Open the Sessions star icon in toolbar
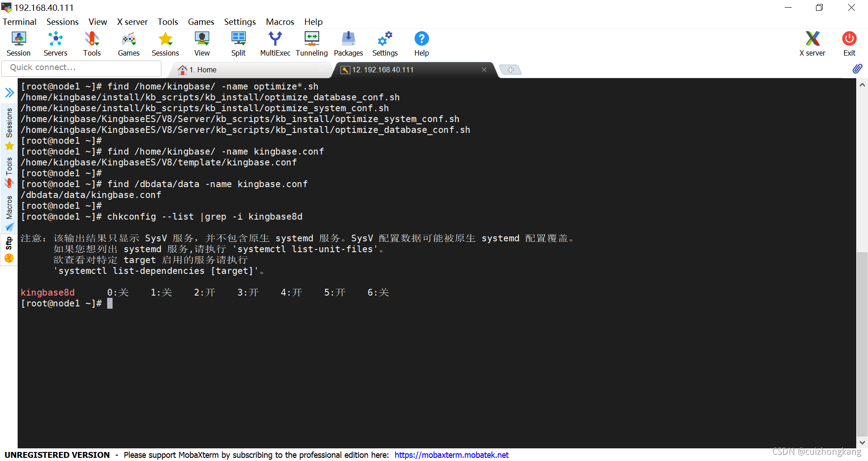 pyautogui.click(x=165, y=44)
